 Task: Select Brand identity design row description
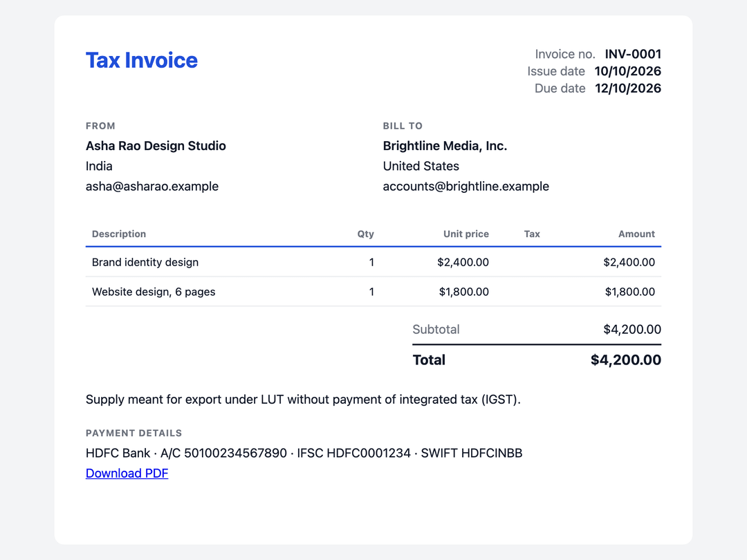(x=145, y=263)
